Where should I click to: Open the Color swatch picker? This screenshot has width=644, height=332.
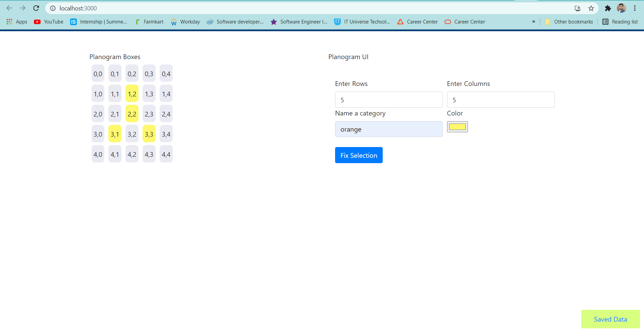click(457, 127)
